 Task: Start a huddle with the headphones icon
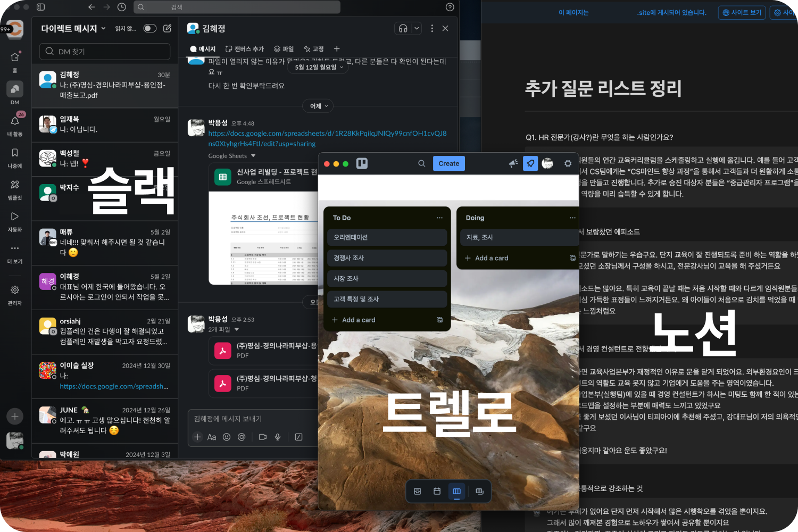coord(403,29)
